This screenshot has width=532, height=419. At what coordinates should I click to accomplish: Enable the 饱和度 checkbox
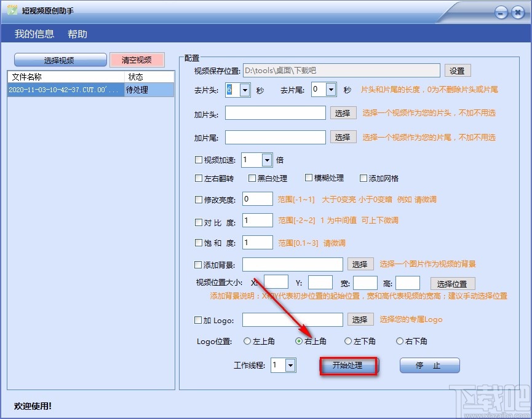pyautogui.click(x=199, y=243)
